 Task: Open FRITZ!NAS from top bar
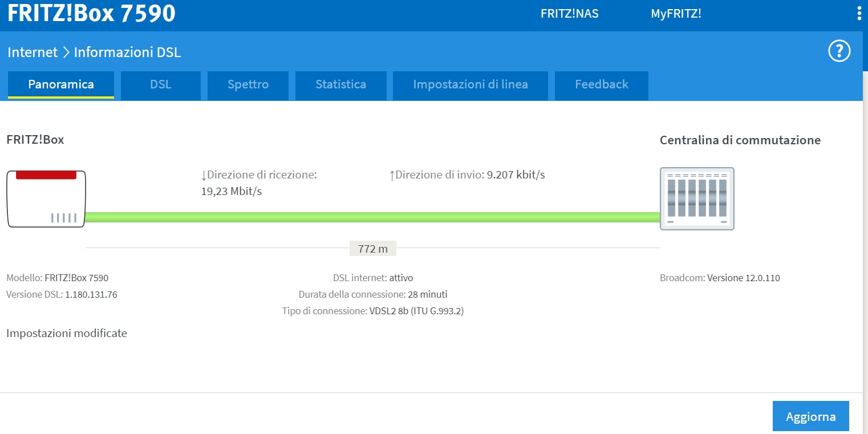pos(569,14)
